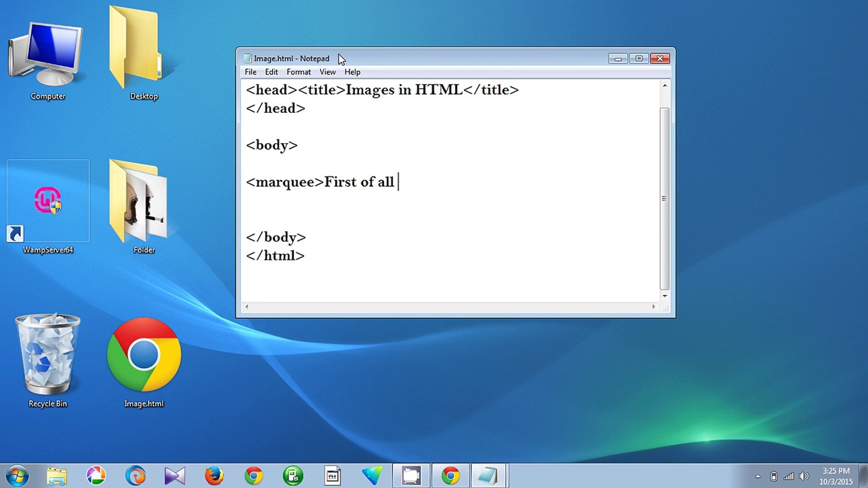Open the Format menu
This screenshot has height=488, width=868.
(298, 72)
